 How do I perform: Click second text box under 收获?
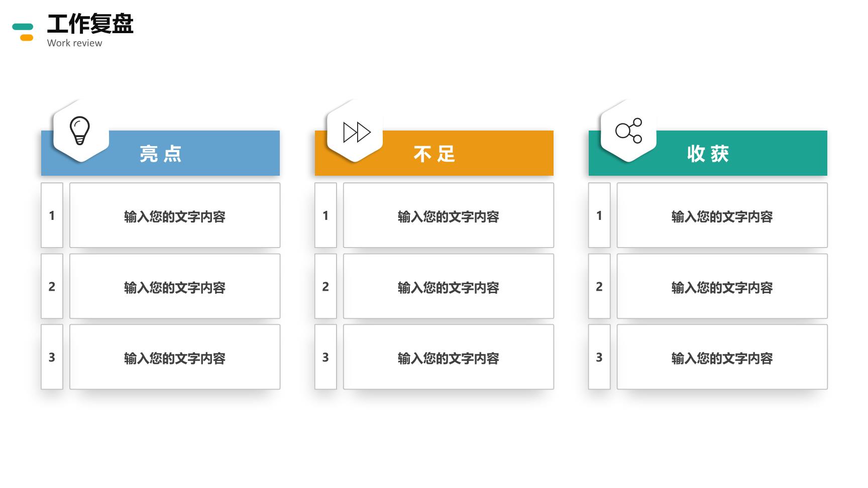(x=722, y=286)
